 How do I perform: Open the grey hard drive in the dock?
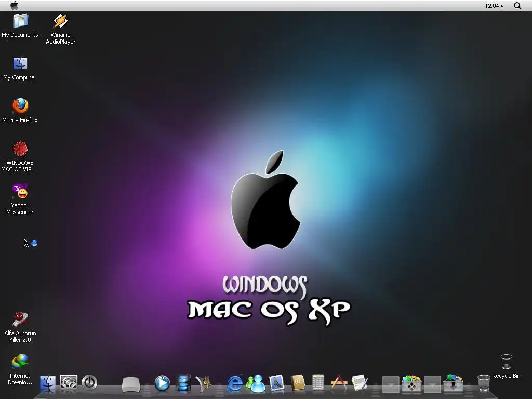tap(131, 384)
